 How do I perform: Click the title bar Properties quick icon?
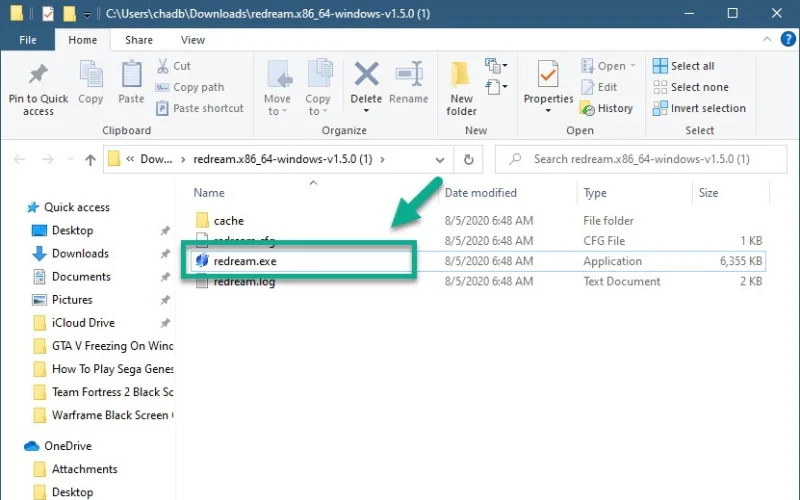point(48,14)
